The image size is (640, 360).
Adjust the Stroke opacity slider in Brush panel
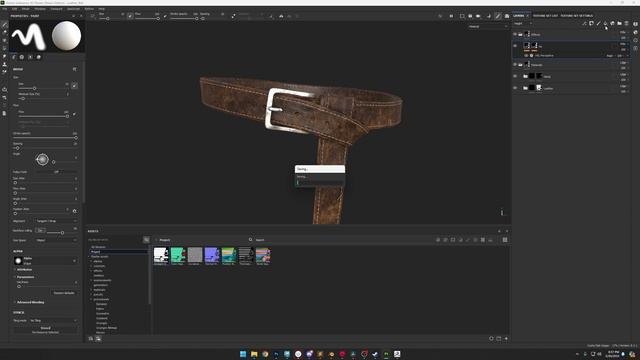(x=45, y=138)
